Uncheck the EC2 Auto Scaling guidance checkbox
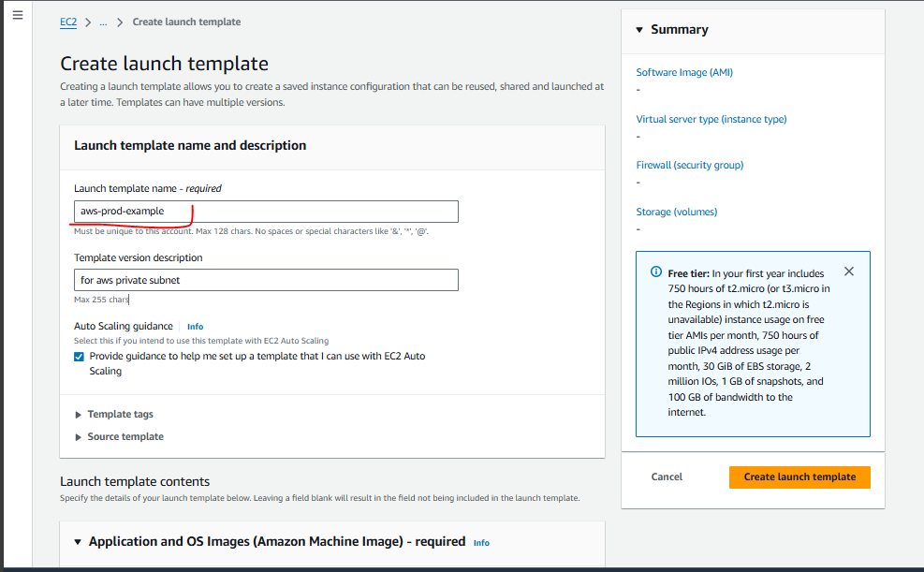 (x=79, y=357)
